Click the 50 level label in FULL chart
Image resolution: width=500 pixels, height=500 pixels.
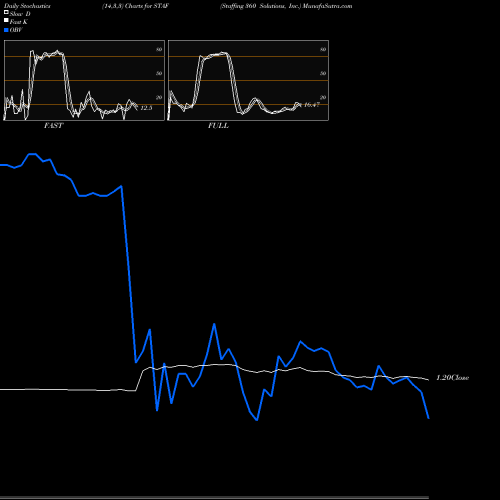click(x=323, y=73)
